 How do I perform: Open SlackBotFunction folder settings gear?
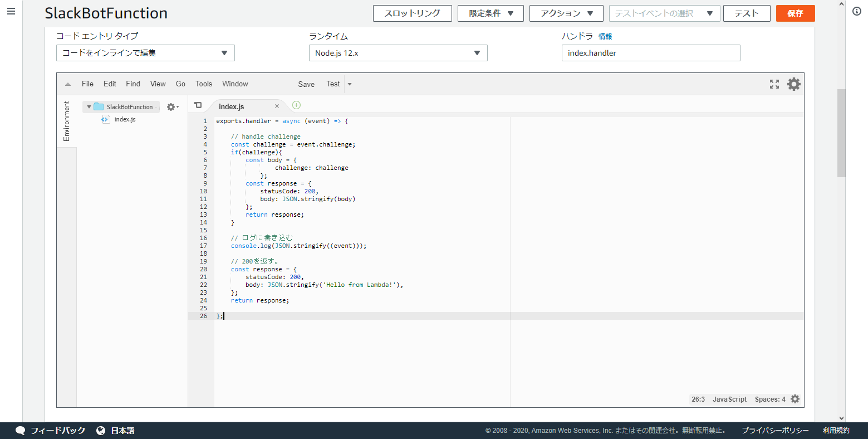tap(173, 107)
